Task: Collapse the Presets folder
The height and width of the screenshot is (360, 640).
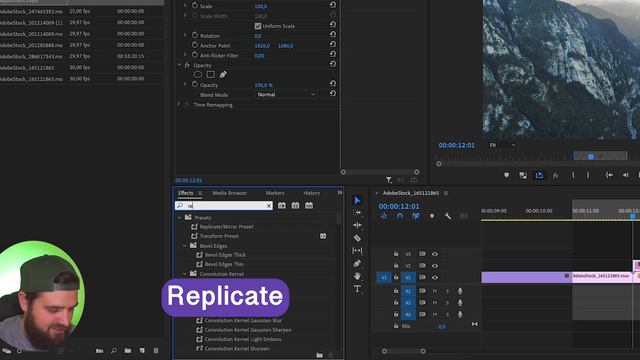Action: 180,218
